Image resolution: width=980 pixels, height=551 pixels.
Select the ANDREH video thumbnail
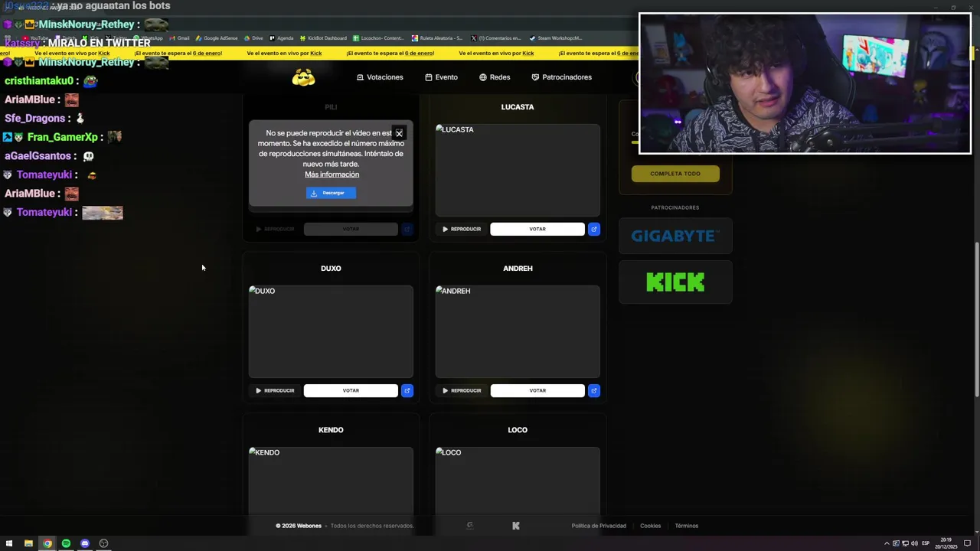[518, 331]
